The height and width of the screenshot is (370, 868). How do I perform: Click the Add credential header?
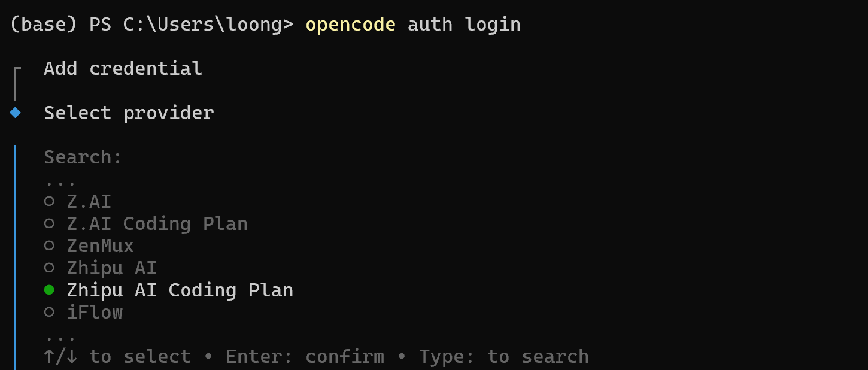[x=122, y=68]
